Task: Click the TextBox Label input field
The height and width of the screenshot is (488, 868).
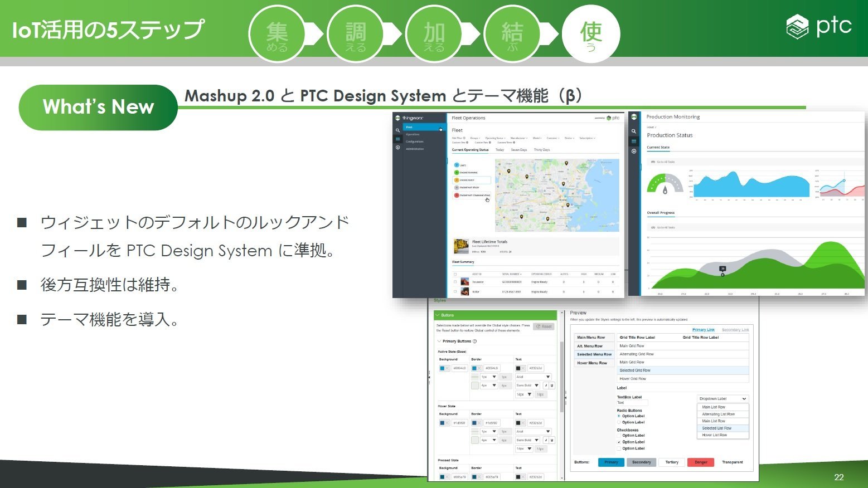Action: [x=632, y=403]
